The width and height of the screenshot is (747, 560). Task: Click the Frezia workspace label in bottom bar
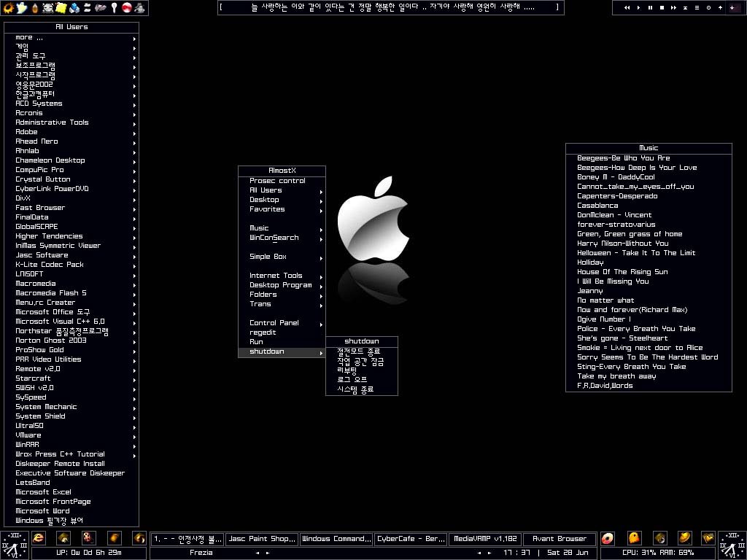[x=201, y=553]
